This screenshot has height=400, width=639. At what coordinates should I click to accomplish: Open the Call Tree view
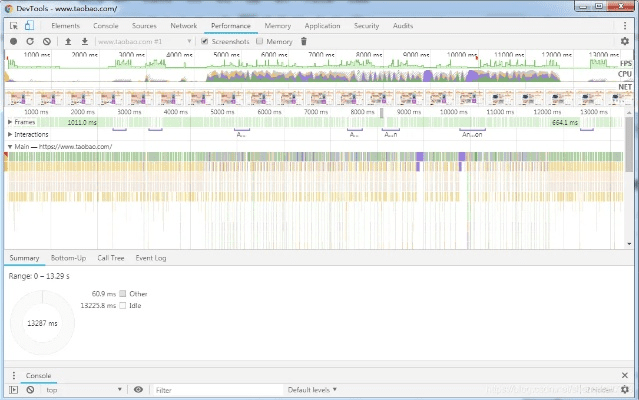coord(110,258)
